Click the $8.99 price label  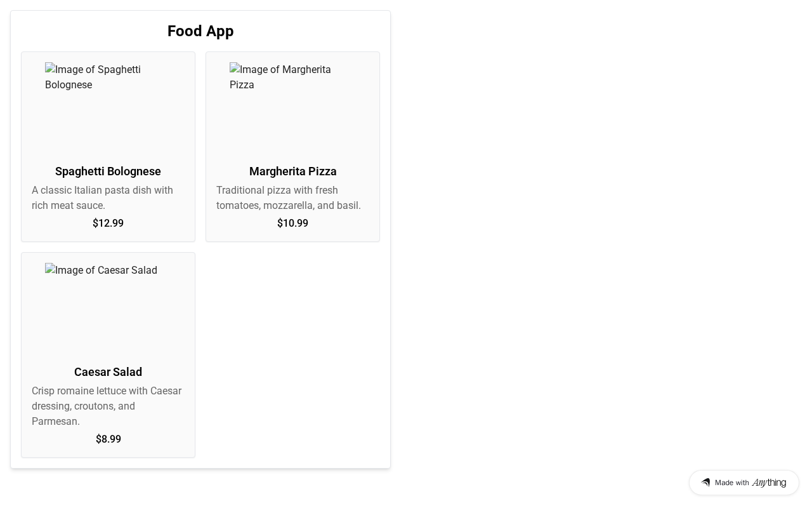108,439
